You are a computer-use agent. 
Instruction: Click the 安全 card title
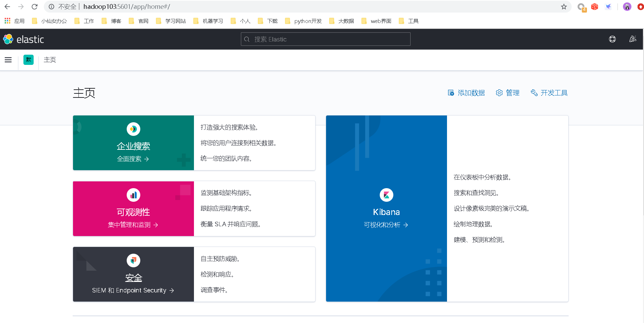(x=133, y=278)
